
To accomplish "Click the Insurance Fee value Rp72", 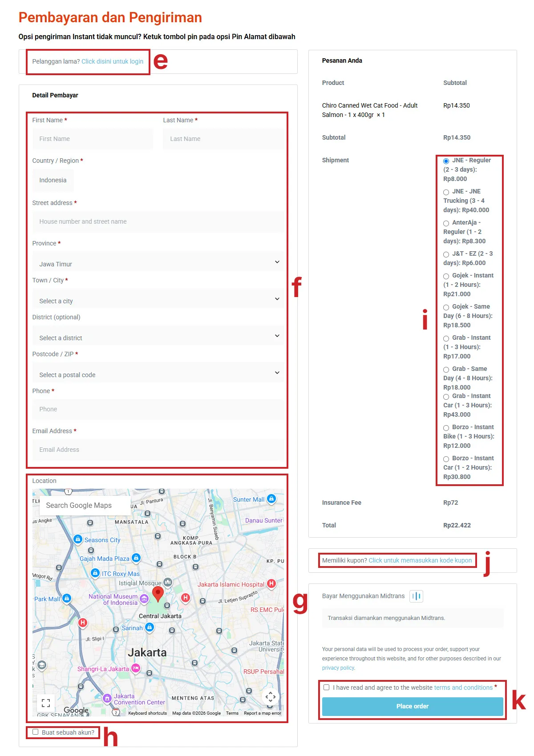I will pos(450,503).
